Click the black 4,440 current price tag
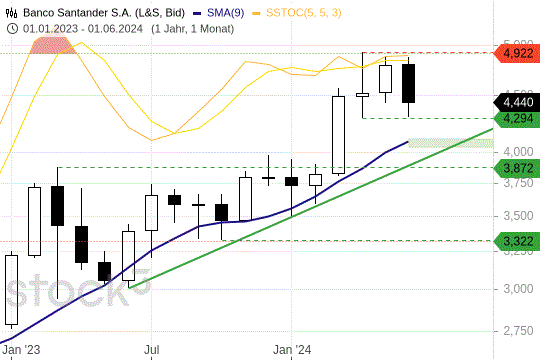 click(x=517, y=102)
